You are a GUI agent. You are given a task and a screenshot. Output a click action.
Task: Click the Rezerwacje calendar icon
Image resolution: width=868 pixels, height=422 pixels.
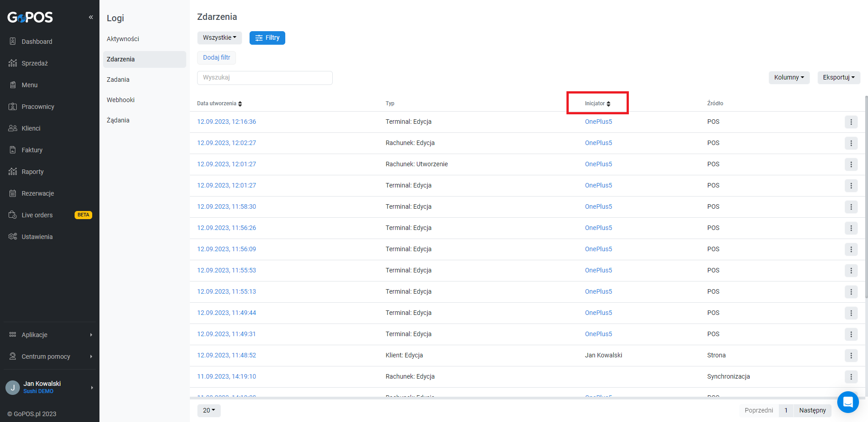(13, 193)
